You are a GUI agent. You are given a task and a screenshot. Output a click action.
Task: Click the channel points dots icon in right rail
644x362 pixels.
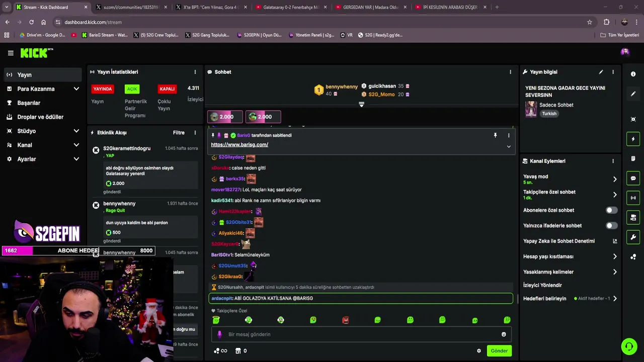coord(633,256)
